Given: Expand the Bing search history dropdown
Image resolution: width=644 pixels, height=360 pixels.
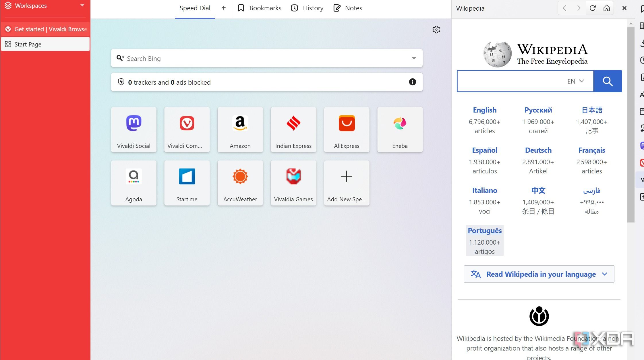Looking at the screenshot, I should click(x=414, y=58).
